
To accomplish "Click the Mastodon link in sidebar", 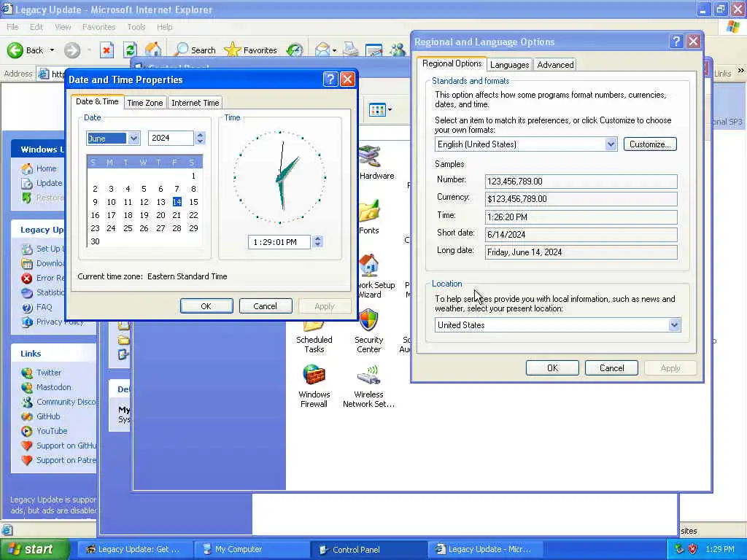I will point(54,387).
